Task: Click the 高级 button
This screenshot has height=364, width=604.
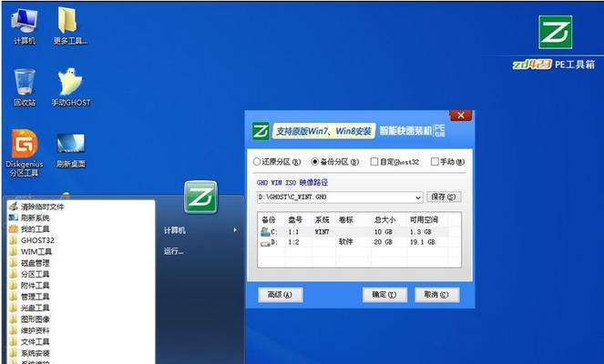Action: (x=280, y=295)
